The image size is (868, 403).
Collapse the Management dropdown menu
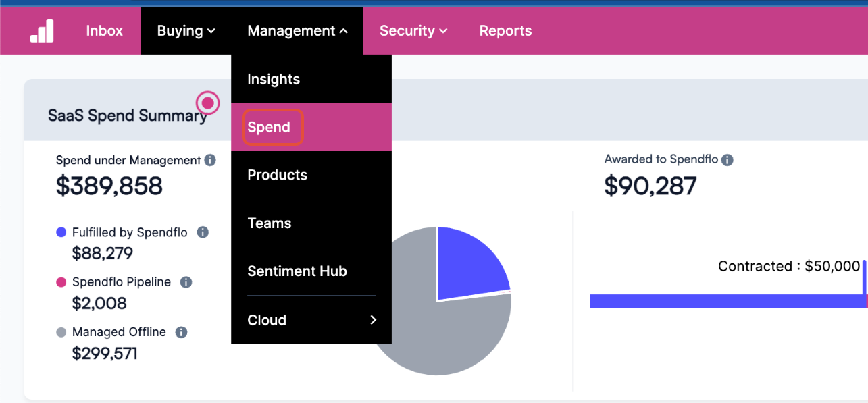click(297, 30)
